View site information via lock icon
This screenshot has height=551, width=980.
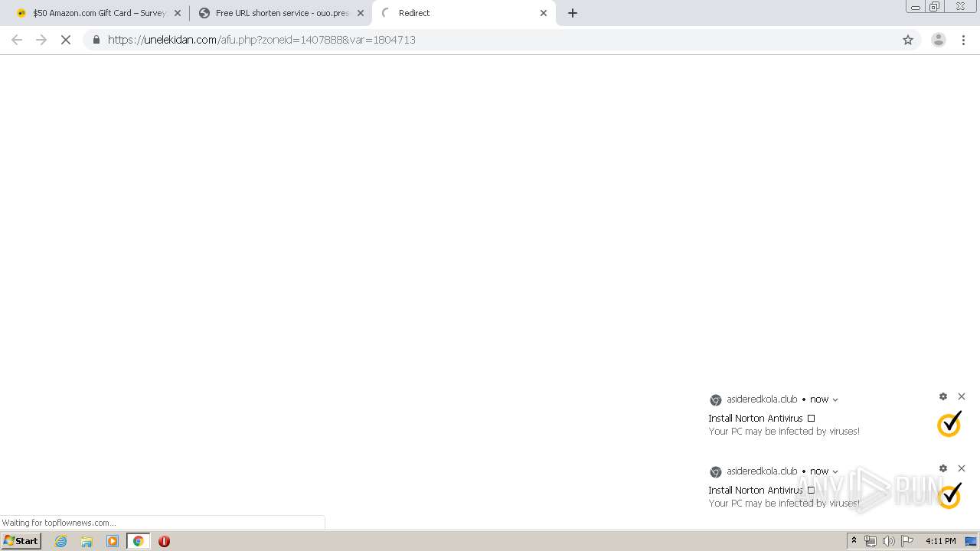coord(96,40)
